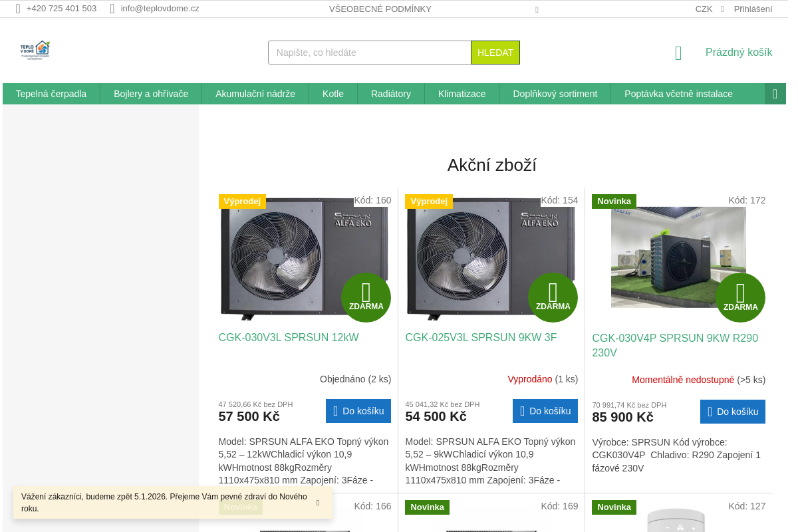Click the Zdarma badge on CGK-030V4P product

[x=740, y=297]
